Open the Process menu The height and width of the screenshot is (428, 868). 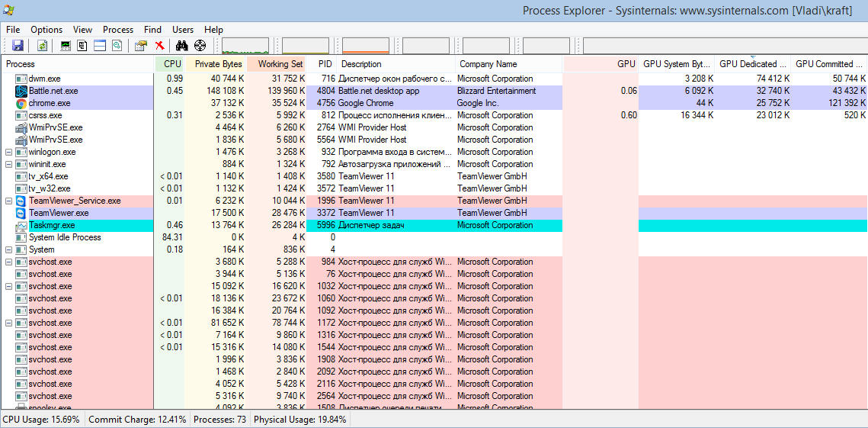pyautogui.click(x=118, y=30)
